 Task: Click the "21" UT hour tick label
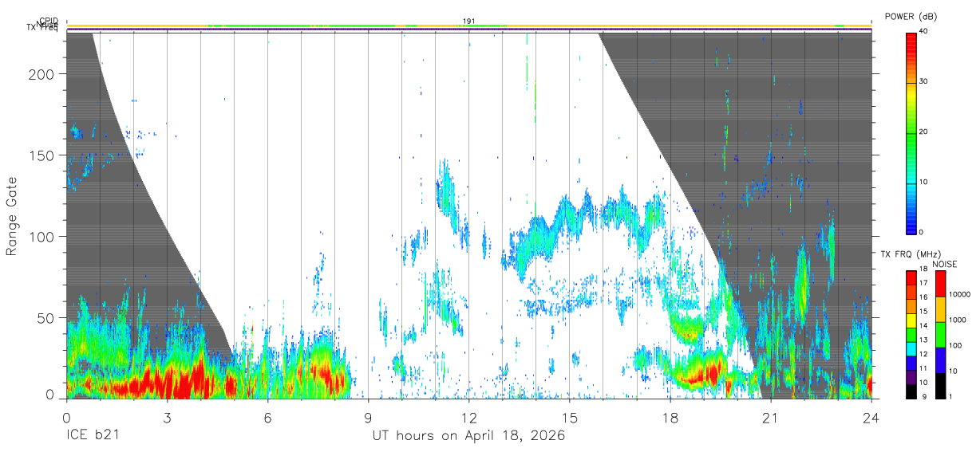(771, 418)
